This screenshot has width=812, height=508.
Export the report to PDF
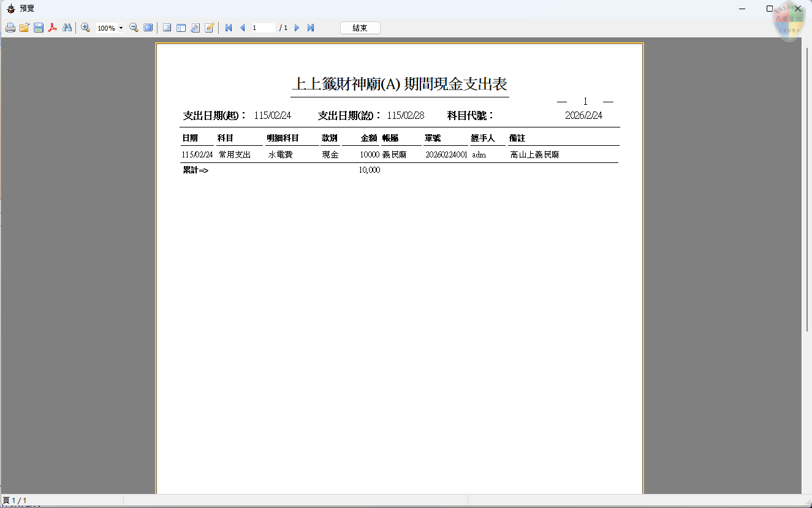[x=52, y=28]
